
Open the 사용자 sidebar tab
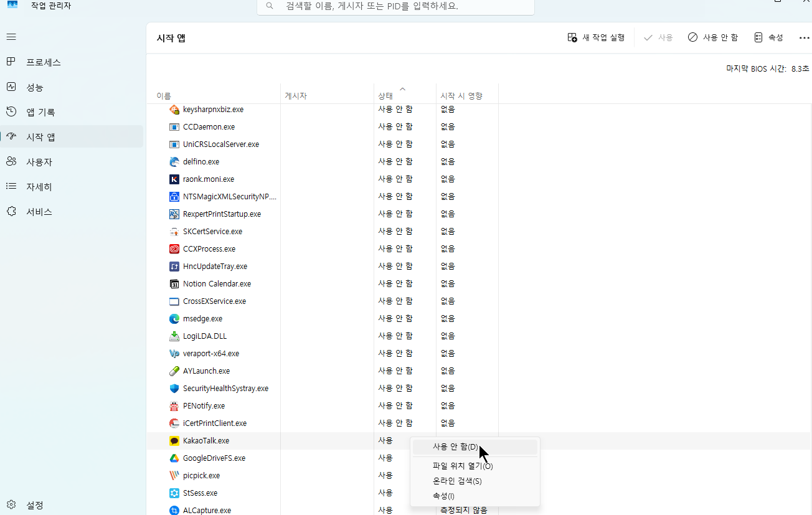(72, 162)
